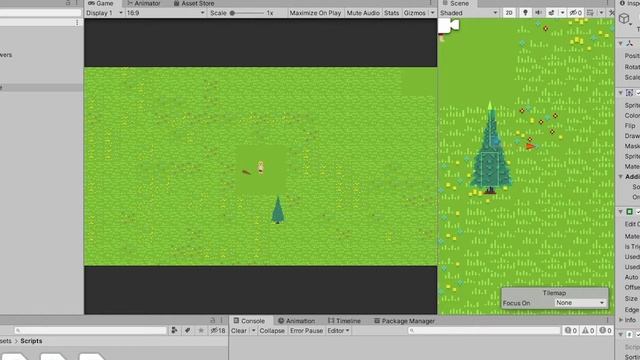Toggle the hidden packages count icon
Image resolution: width=640 pixels, height=360 pixels.
(x=218, y=331)
